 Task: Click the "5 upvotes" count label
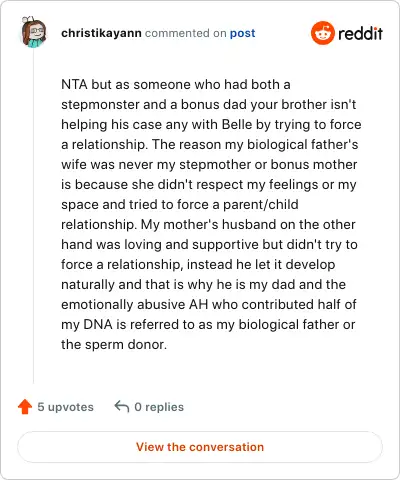click(x=65, y=407)
